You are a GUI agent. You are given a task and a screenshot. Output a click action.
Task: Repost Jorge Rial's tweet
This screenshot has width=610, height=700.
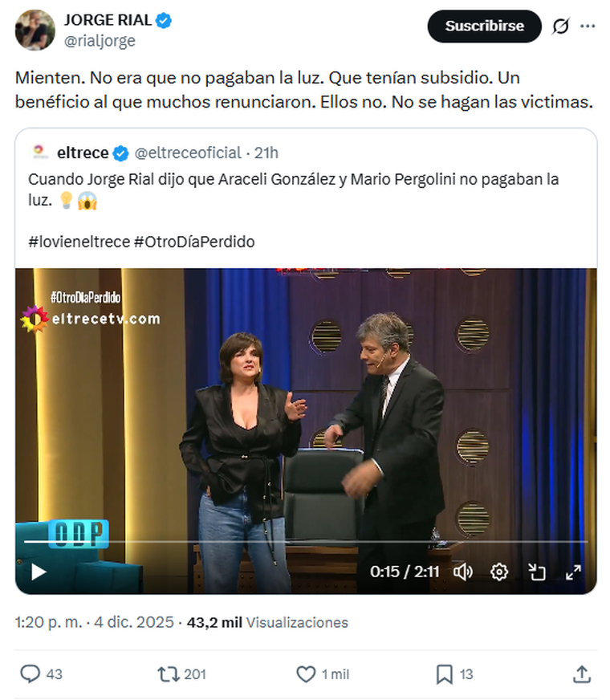coord(169,675)
